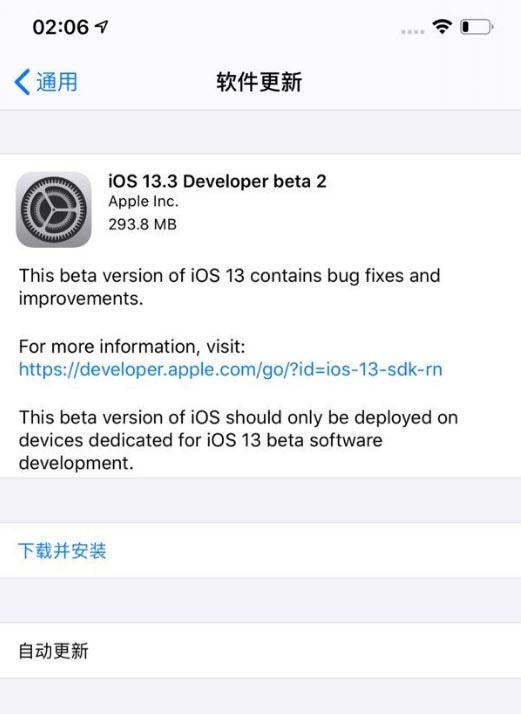Tap the Settings gear app icon
Viewport: 521px width, 714px height.
tap(54, 209)
